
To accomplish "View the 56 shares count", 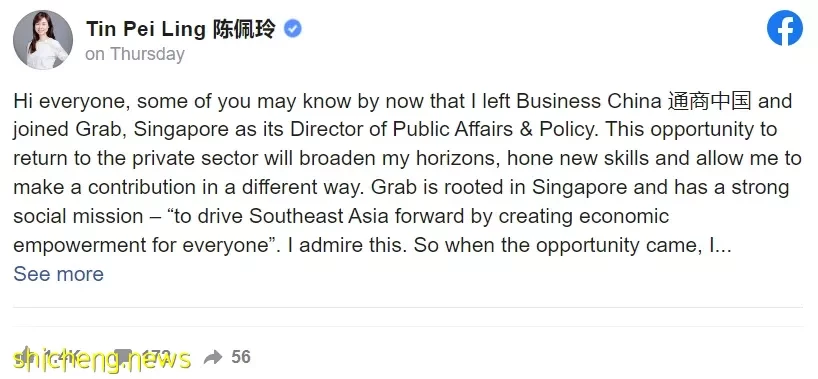I will coord(241,357).
